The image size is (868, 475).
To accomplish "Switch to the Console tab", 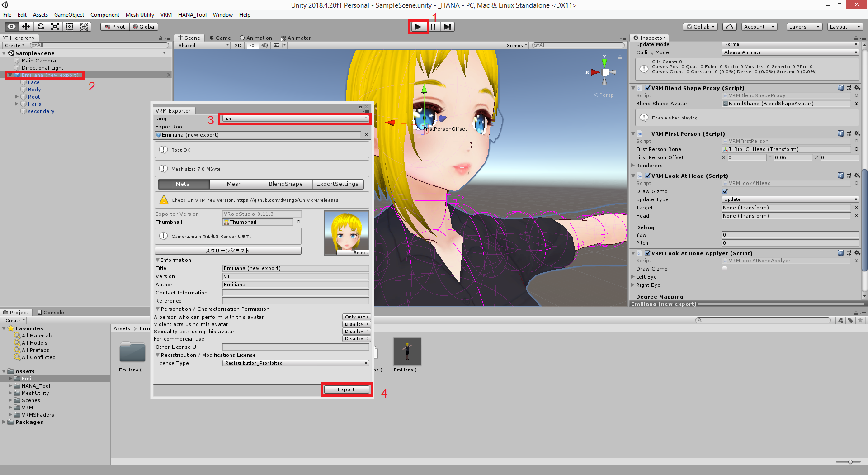I will [x=51, y=313].
